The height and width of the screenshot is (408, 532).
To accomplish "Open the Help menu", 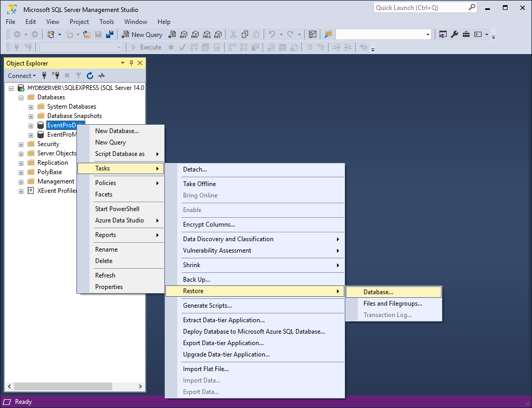I will (x=164, y=22).
